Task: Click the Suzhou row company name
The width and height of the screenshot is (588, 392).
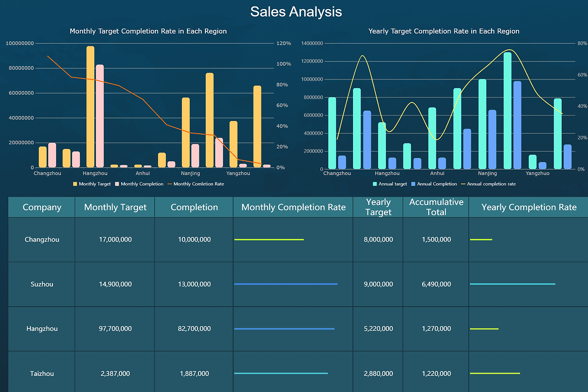Action: click(41, 284)
